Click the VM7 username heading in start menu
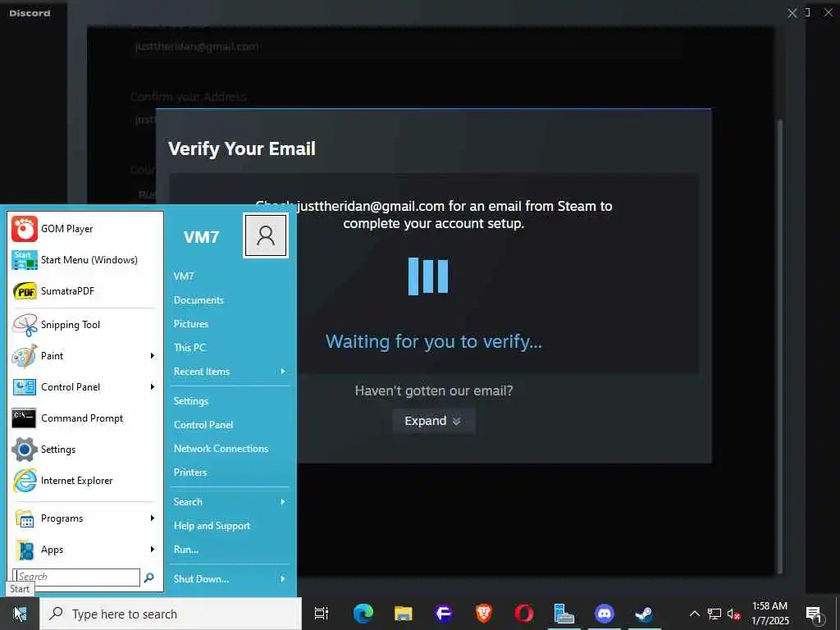This screenshot has width=840, height=630. [202, 237]
